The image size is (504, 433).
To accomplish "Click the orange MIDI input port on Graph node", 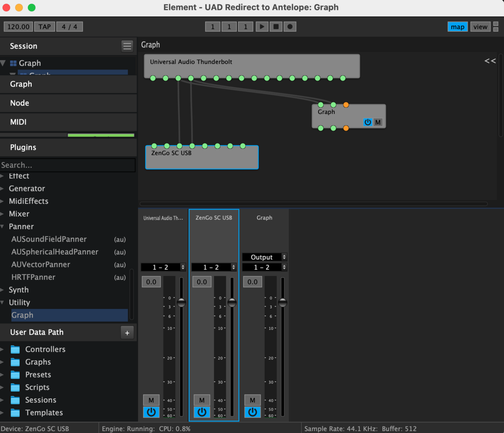I will tap(346, 105).
